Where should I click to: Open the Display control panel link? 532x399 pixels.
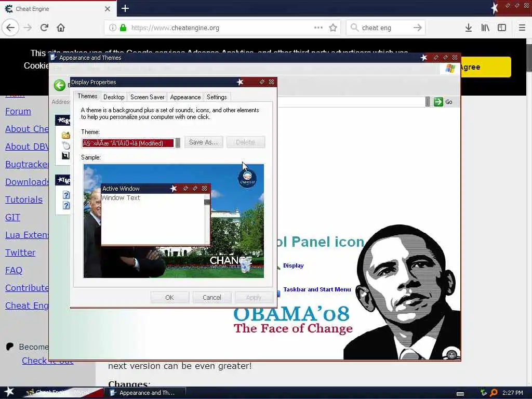point(294,265)
